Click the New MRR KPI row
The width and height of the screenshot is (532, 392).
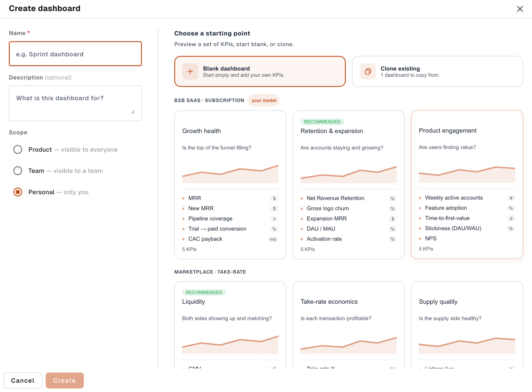point(230,208)
